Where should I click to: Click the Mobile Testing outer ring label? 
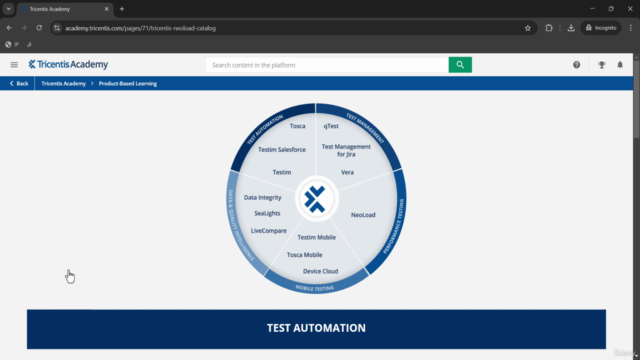click(315, 288)
